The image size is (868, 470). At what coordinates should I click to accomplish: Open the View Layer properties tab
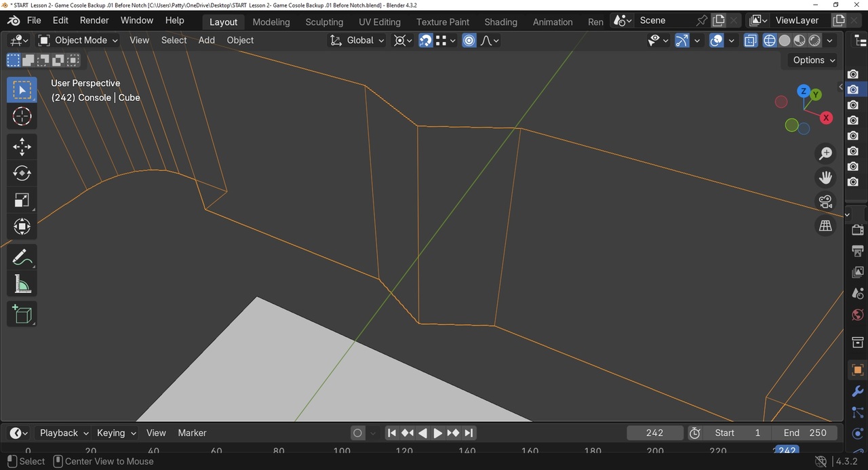pos(857,272)
